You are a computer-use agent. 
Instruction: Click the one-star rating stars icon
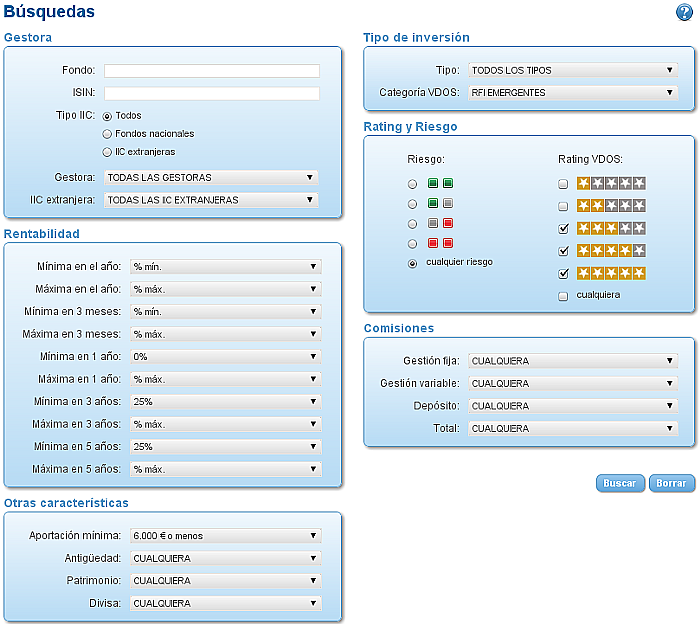click(611, 183)
